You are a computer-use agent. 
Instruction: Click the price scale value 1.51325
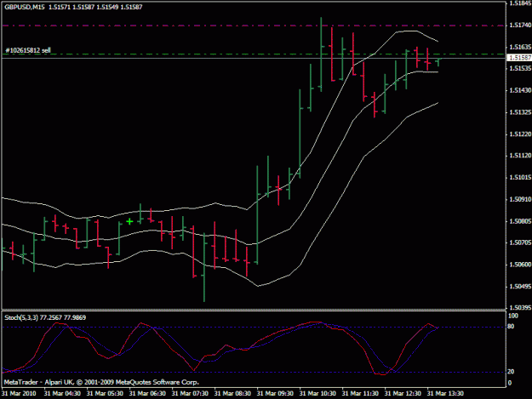coord(520,112)
